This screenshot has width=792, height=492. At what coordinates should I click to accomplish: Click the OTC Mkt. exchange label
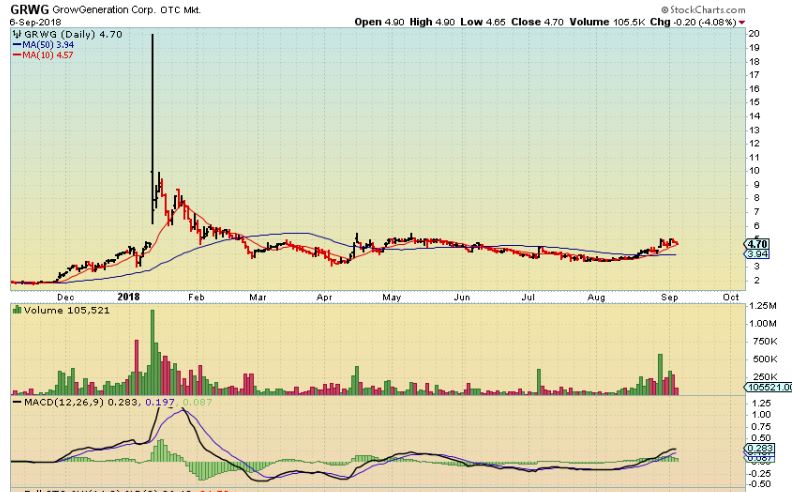coord(181,10)
